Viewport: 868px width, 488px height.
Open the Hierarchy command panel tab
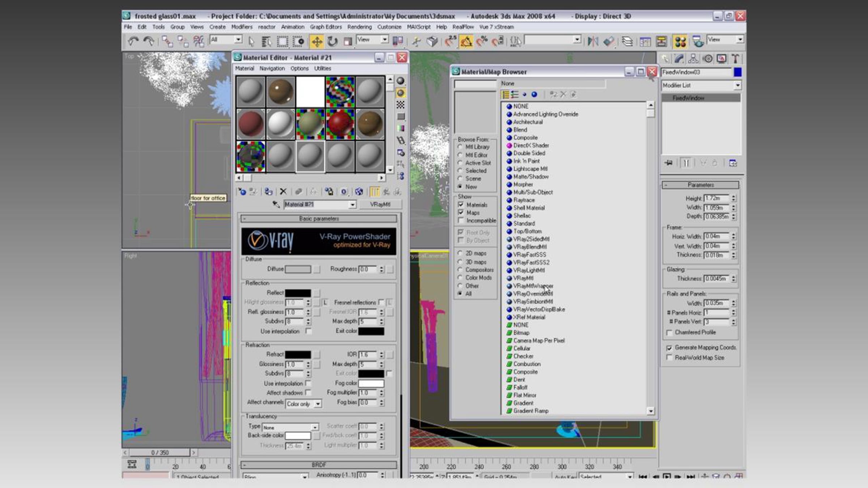693,59
